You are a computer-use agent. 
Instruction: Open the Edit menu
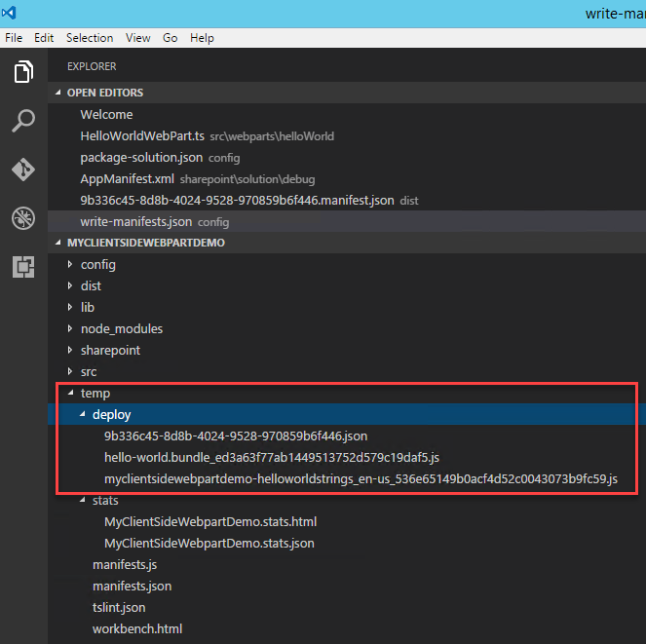click(44, 38)
